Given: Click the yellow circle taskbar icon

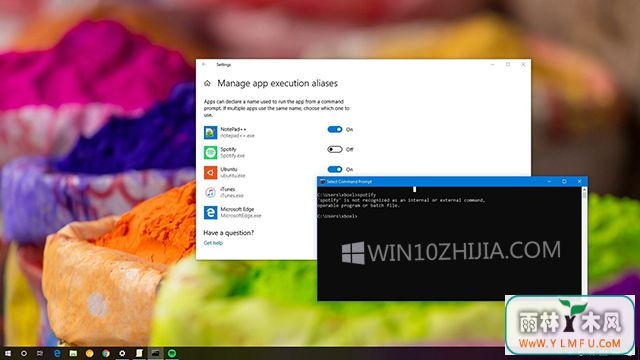Looking at the screenshot, I should (x=90, y=353).
